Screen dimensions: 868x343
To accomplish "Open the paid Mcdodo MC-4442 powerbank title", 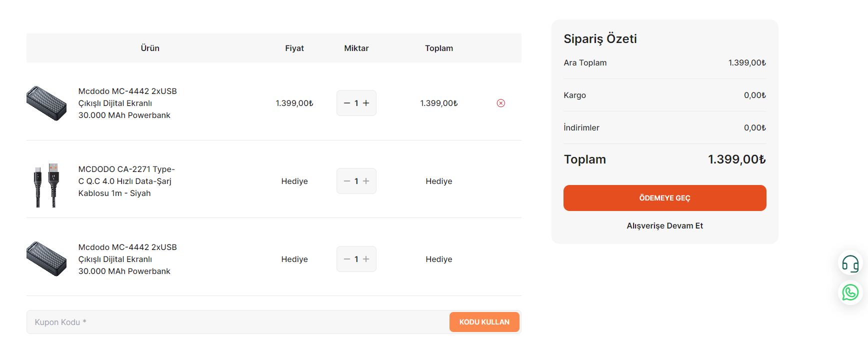I will tap(127, 103).
